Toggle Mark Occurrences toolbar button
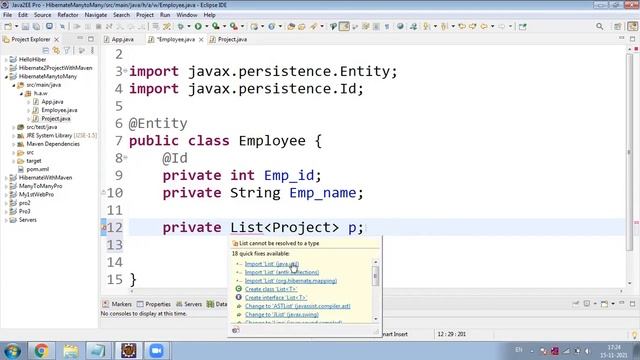640x360 pixels. 344,27
